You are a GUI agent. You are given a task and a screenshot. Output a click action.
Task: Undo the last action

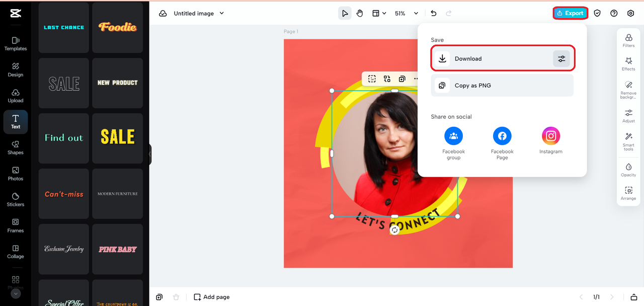(x=434, y=14)
